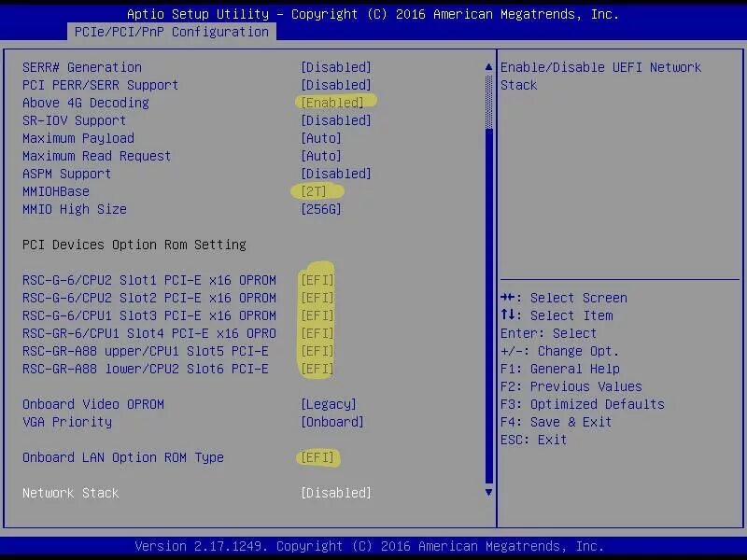This screenshot has height=560, width=747.
Task: Click the Aptio Setup Utility title text
Action: [373, 14]
